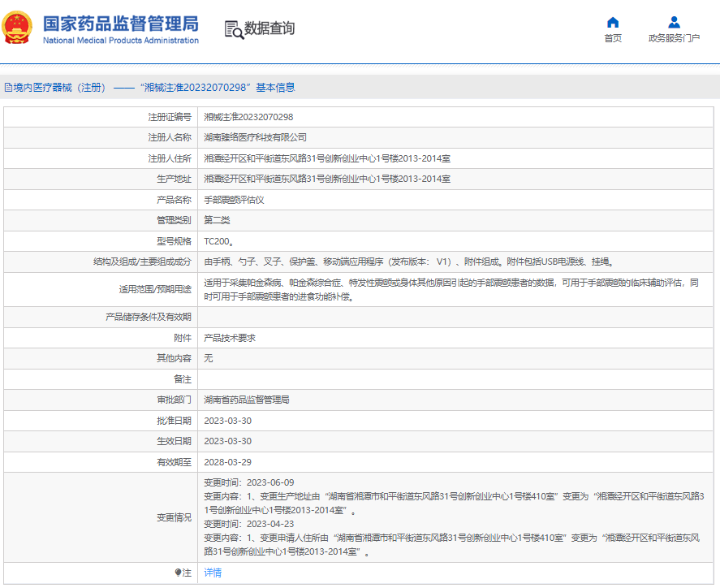Image resolution: width=720 pixels, height=588 pixels.
Task: Click the 政务服务门户 label
Action: tap(674, 38)
